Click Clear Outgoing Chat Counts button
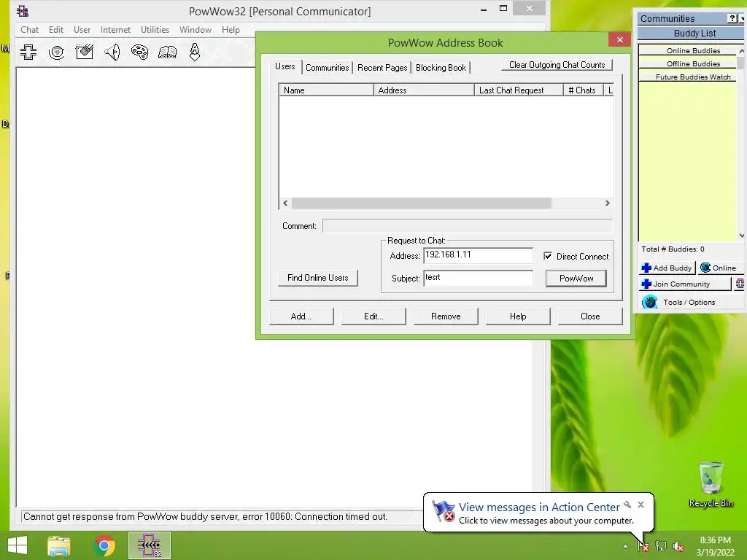Screen dimensions: 747x560 tap(557, 65)
